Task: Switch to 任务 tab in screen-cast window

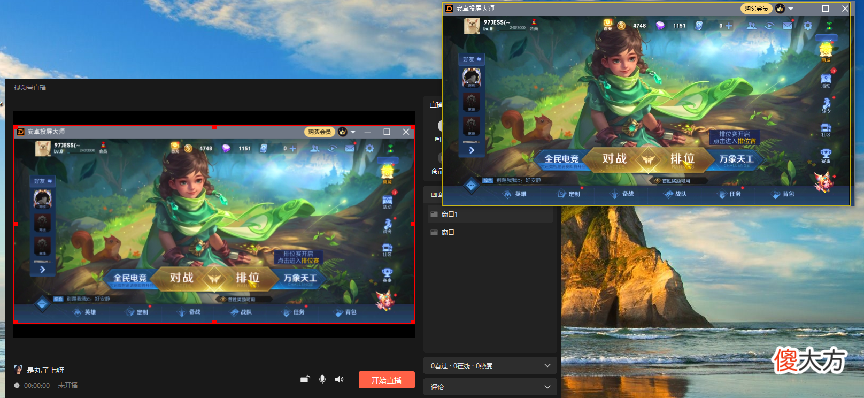Action: [x=727, y=194]
